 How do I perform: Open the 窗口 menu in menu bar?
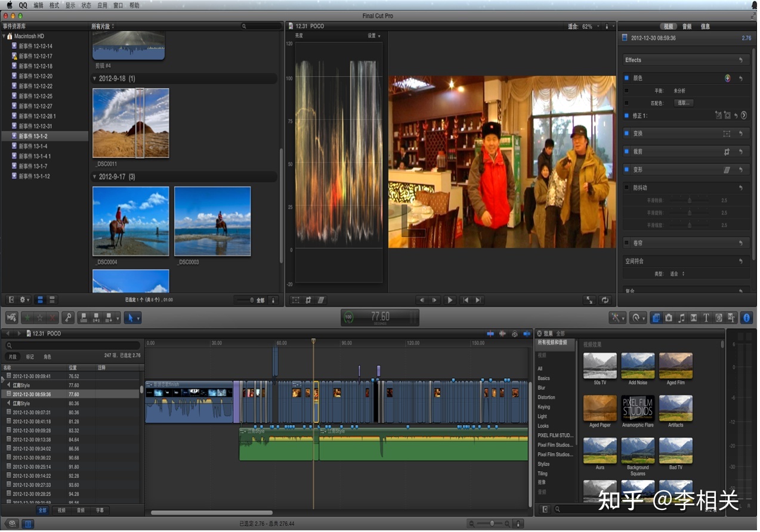click(x=118, y=5)
